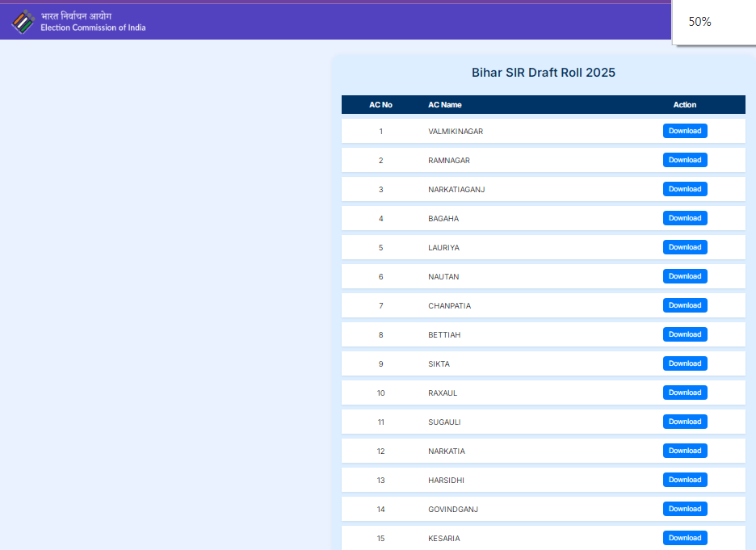Download the CHANPATIA constituency roll
Screen dimensions: 756x550
click(x=684, y=305)
